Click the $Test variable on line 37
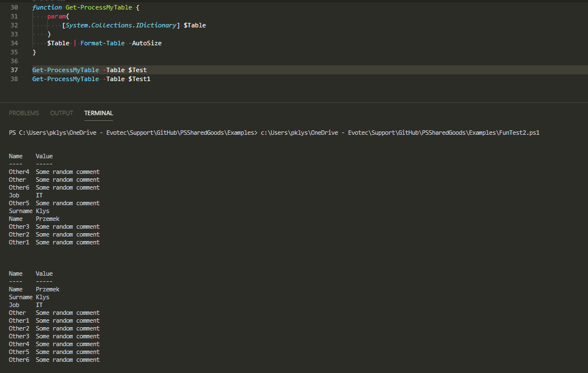 click(138, 69)
